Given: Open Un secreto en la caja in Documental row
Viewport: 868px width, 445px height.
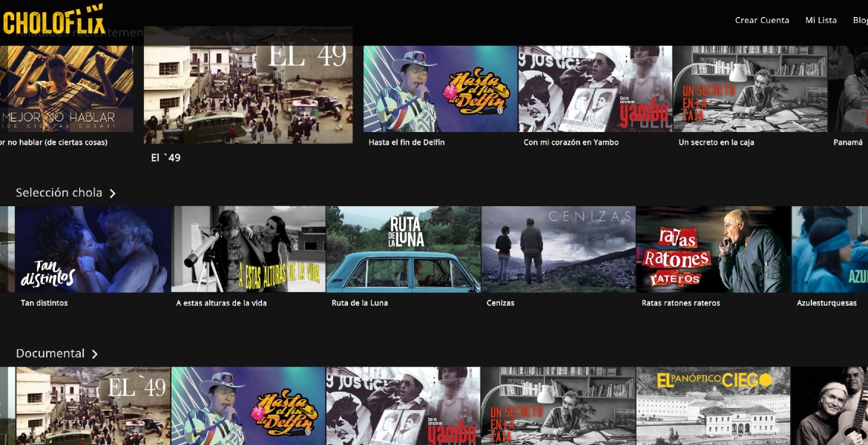Looking at the screenshot, I should click(559, 406).
